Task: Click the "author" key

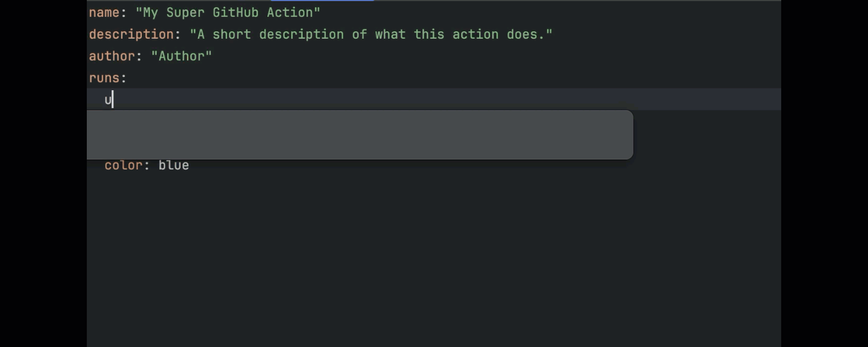Action: [112, 56]
